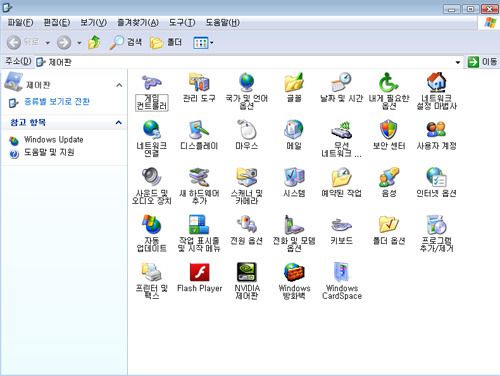The image size is (500, 376).
Task: Click the Back (뒤로) toolbar button
Action: pos(23,42)
